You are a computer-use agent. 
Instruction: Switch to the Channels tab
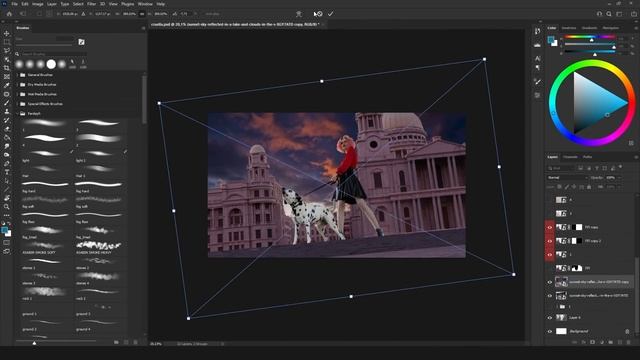(x=570, y=157)
